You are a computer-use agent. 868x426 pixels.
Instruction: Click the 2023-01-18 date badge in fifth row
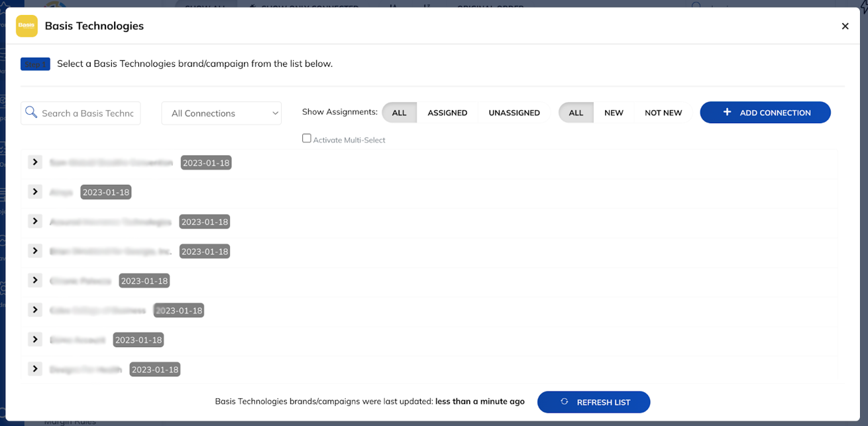click(144, 281)
